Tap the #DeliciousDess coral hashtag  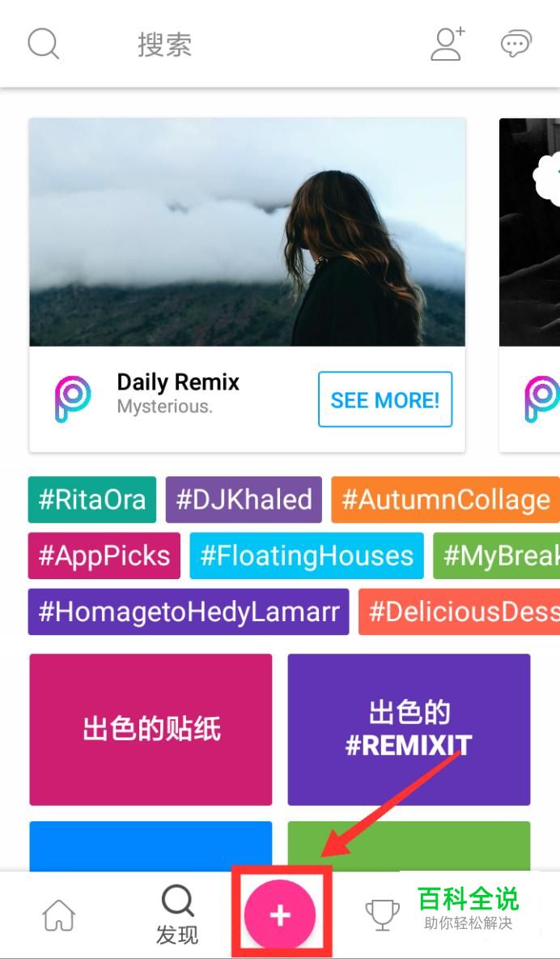click(x=459, y=612)
